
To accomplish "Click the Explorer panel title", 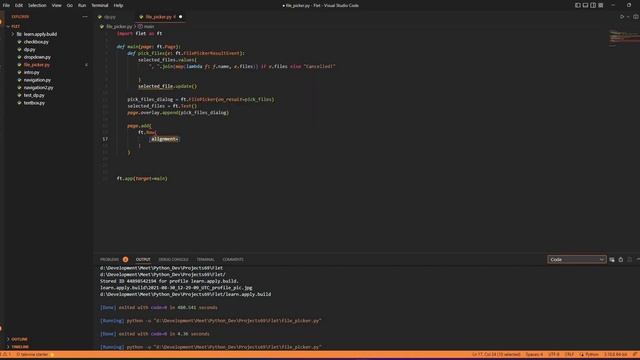I will [x=20, y=17].
